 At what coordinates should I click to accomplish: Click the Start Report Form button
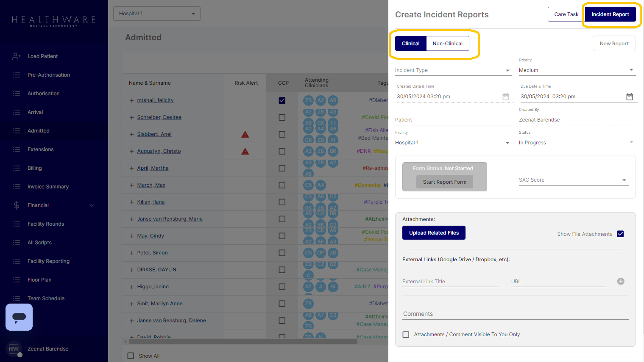(444, 182)
